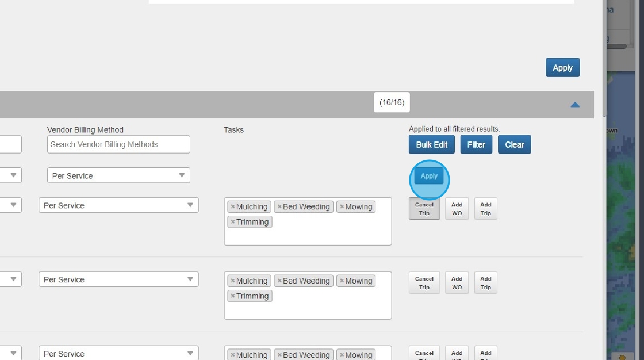Remove Mowing tag from first trip tasks
644x360 pixels.
pyautogui.click(x=342, y=206)
